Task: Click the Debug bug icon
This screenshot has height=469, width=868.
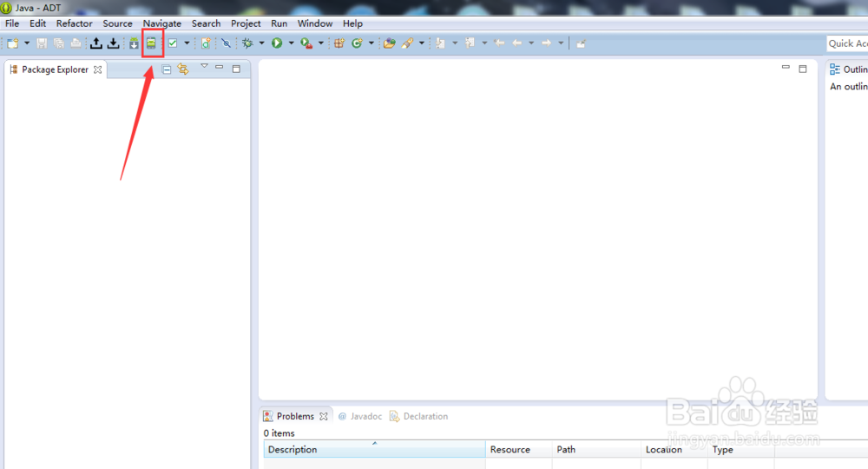Action: pyautogui.click(x=247, y=43)
